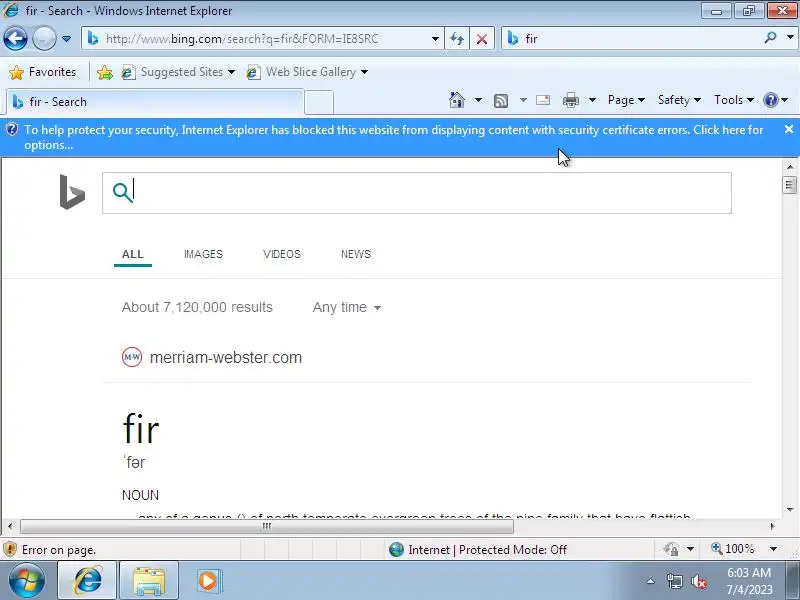
Task: Select the ALL results tab
Action: point(133,254)
